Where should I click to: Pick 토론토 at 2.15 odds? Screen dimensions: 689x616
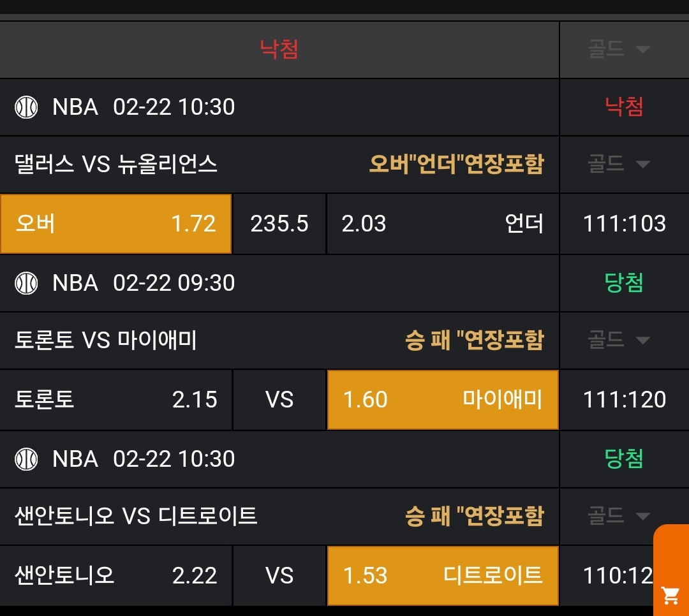115,400
